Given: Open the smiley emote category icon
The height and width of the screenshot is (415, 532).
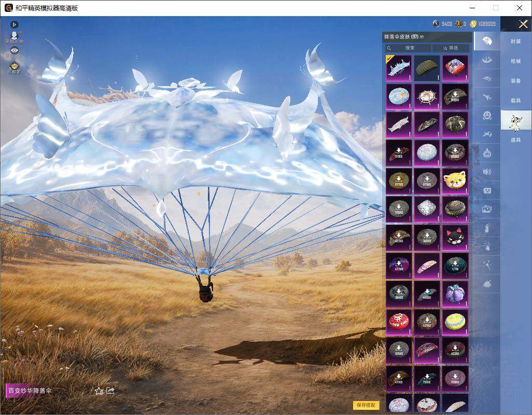Looking at the screenshot, I should tap(487, 116).
